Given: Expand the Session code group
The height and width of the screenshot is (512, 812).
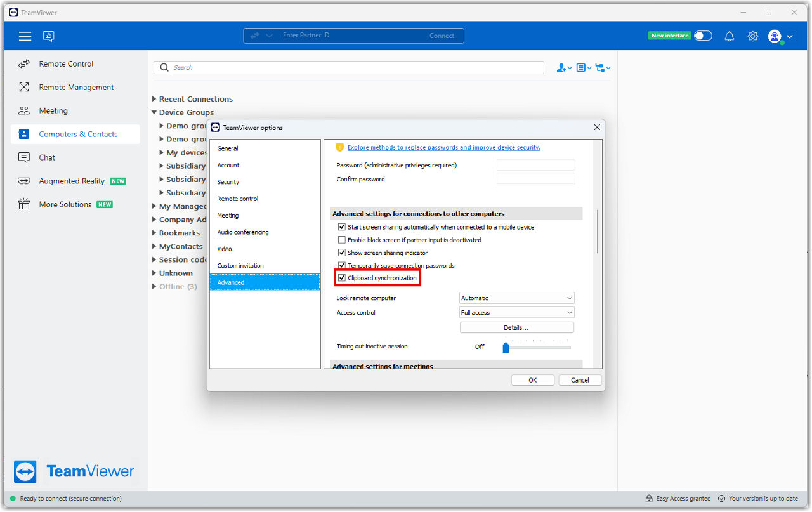Looking at the screenshot, I should (154, 259).
